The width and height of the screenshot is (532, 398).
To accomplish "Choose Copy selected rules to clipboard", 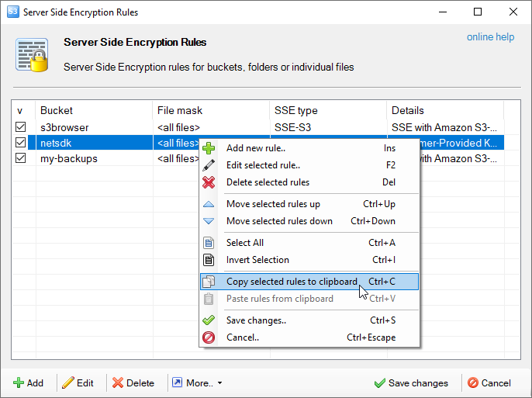I will pos(309,282).
